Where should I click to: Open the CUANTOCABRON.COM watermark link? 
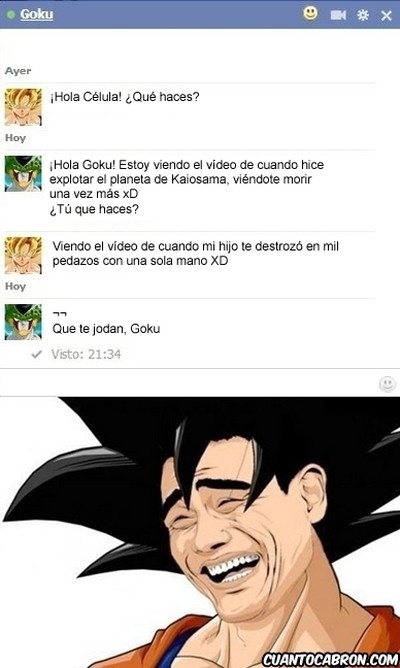click(x=330, y=660)
